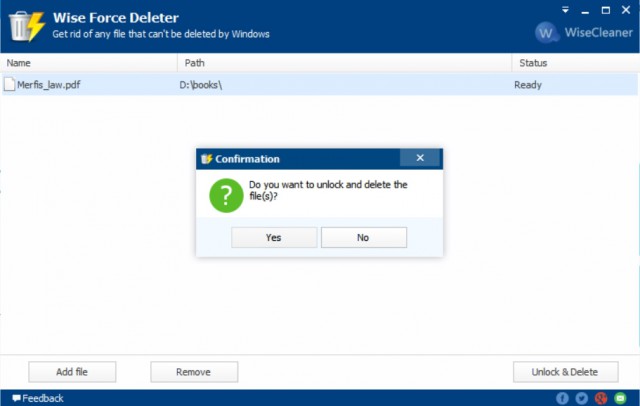Confirm deletion with the Yes button

tap(274, 237)
